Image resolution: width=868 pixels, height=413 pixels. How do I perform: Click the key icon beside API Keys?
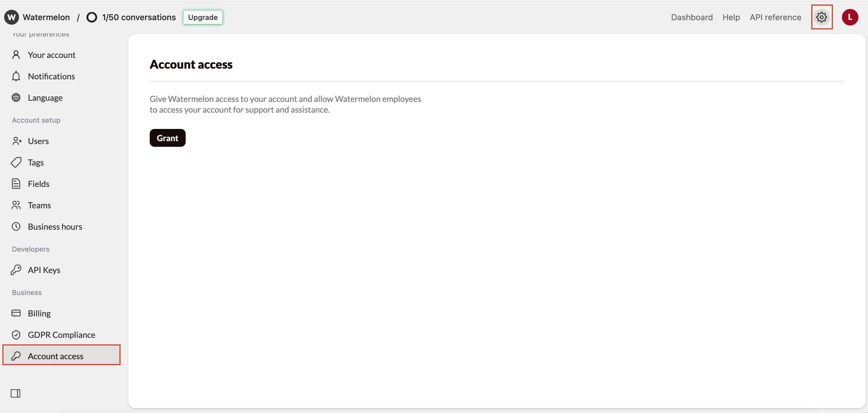click(x=16, y=270)
